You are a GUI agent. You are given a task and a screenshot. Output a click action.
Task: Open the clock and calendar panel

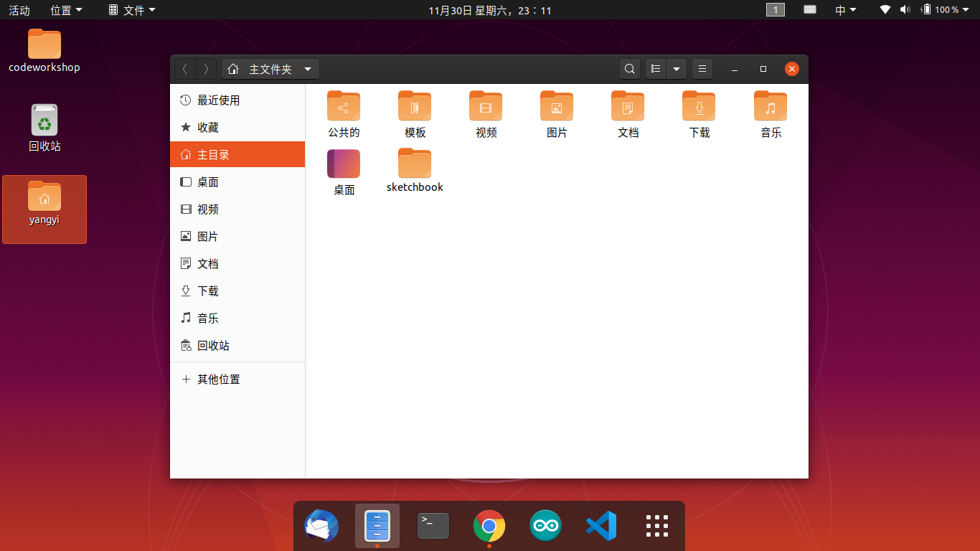pyautogui.click(x=490, y=10)
